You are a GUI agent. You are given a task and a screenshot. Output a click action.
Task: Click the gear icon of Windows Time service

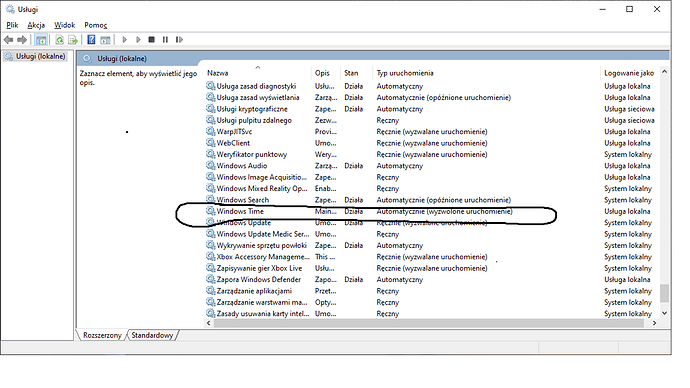coord(210,211)
